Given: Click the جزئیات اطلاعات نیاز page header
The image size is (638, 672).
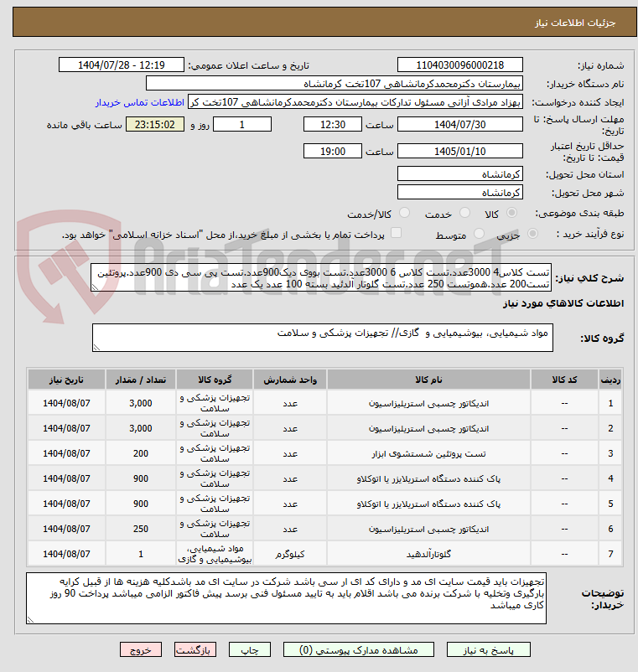Looking at the screenshot, I should tap(575, 23).
